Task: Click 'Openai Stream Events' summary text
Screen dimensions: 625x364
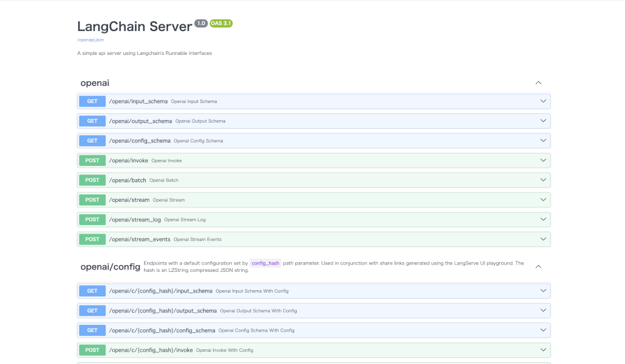Action: point(198,240)
